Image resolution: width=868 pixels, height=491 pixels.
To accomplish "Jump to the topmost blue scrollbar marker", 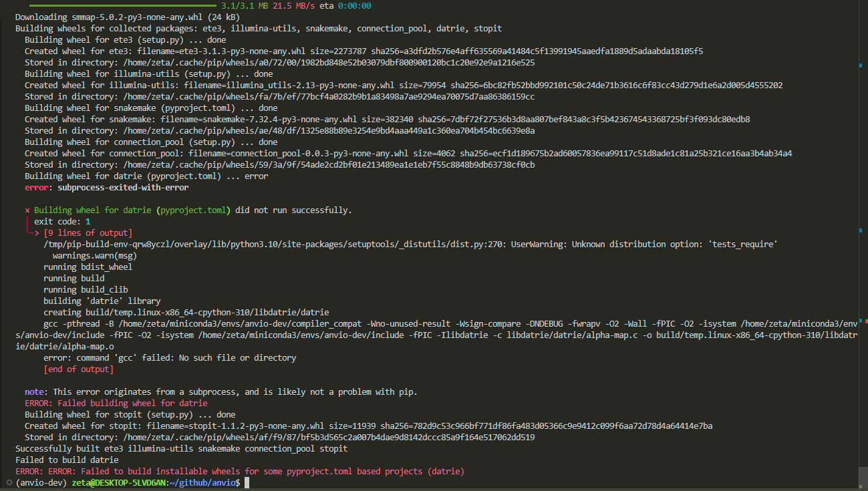I will pos(860,65).
